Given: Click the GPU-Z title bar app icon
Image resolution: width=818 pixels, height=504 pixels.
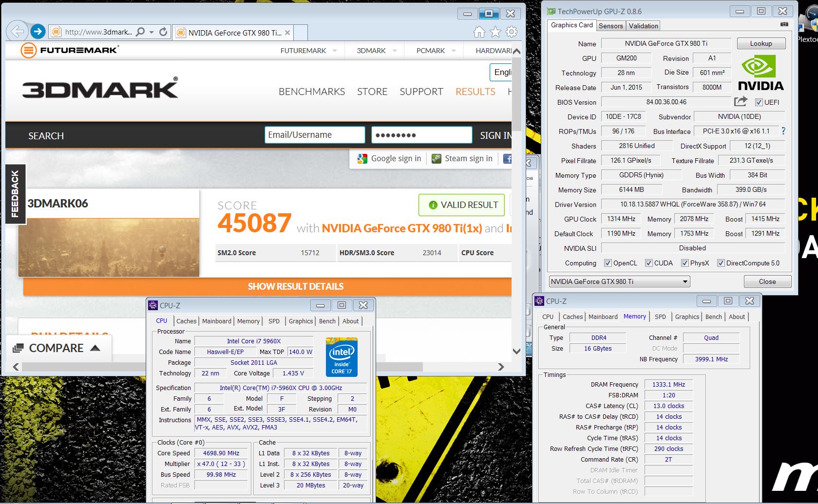Looking at the screenshot, I should tap(551, 11).
